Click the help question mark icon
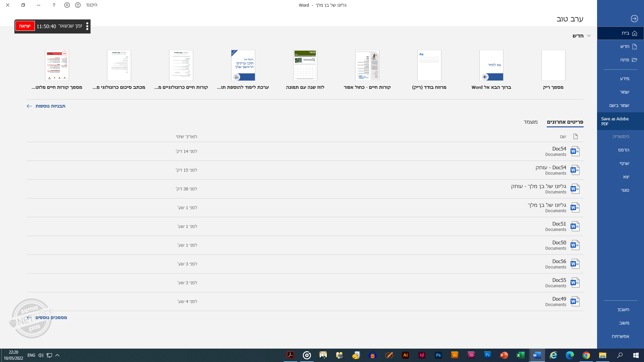The image size is (644, 362). tap(54, 5)
